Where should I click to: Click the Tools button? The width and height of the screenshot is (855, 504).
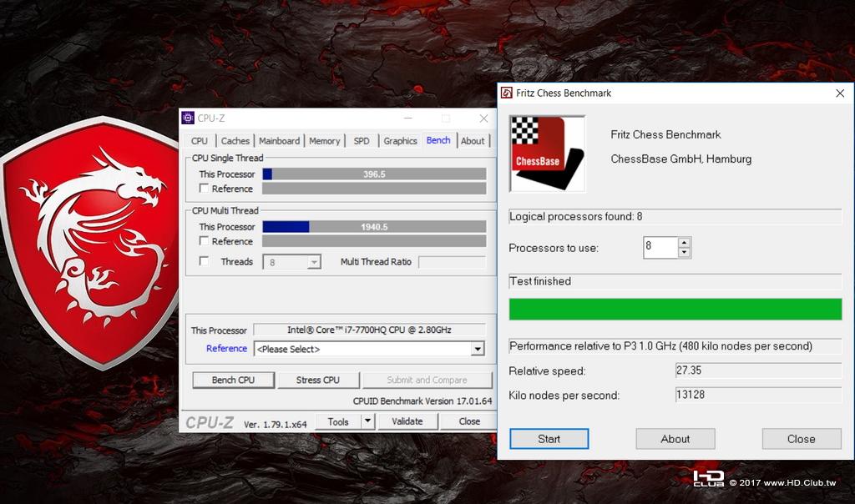pyautogui.click(x=338, y=421)
